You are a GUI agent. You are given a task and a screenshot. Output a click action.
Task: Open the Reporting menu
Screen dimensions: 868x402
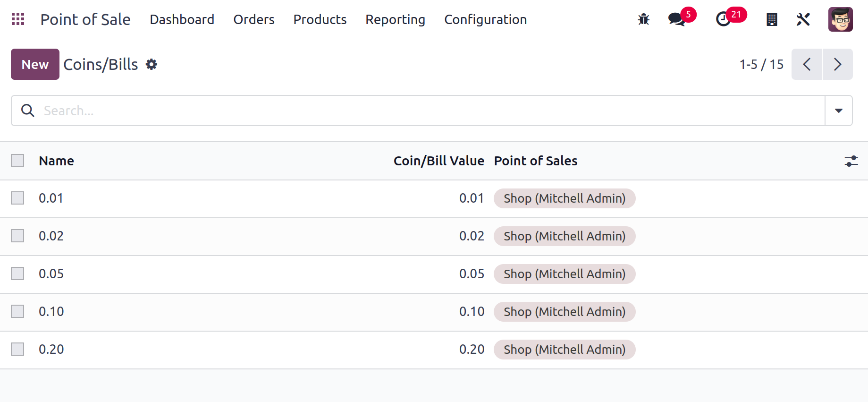tap(396, 19)
